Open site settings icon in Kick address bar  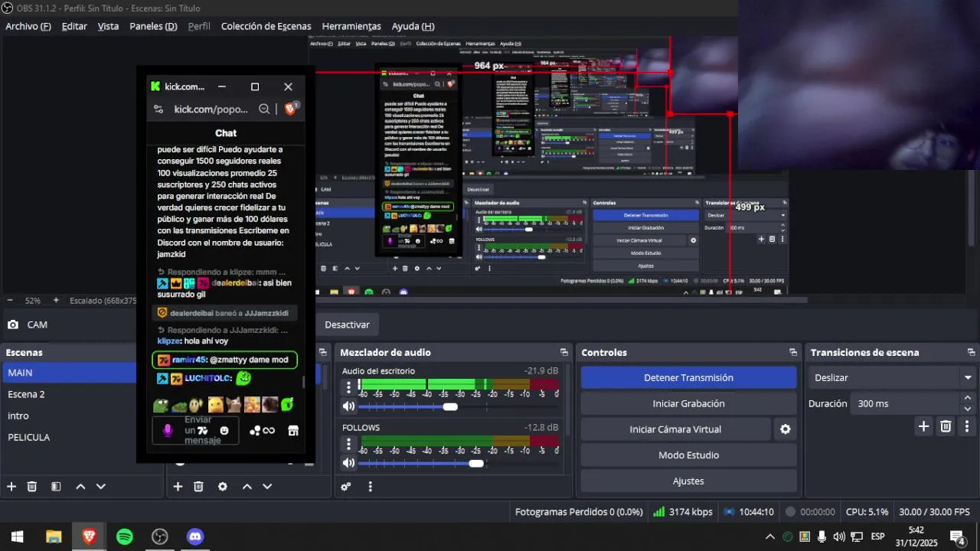[x=158, y=109]
